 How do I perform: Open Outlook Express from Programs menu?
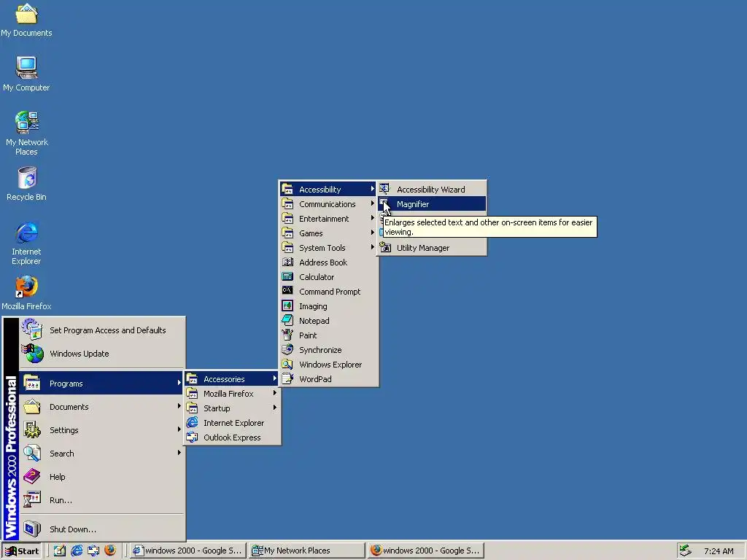pyautogui.click(x=233, y=437)
